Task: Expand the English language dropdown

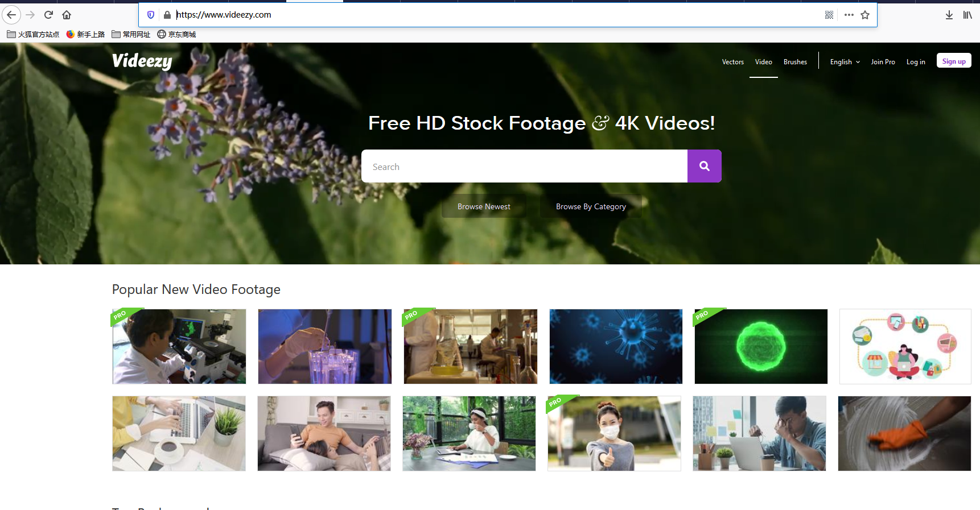Action: click(x=845, y=62)
